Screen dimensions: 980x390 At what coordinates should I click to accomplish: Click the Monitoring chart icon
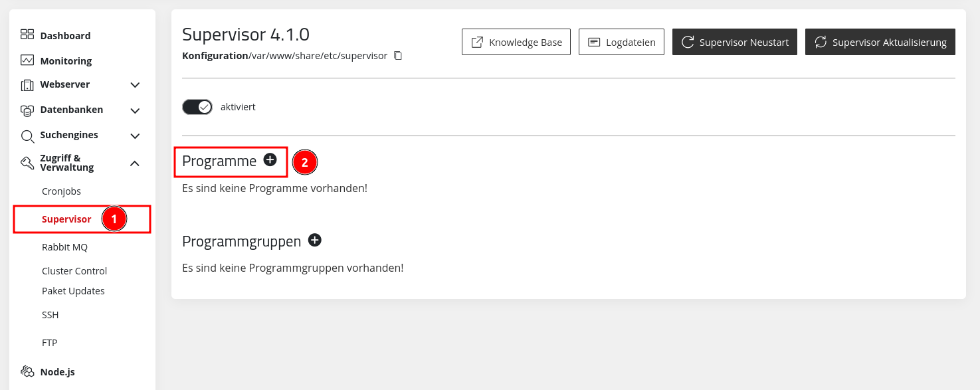click(x=27, y=60)
